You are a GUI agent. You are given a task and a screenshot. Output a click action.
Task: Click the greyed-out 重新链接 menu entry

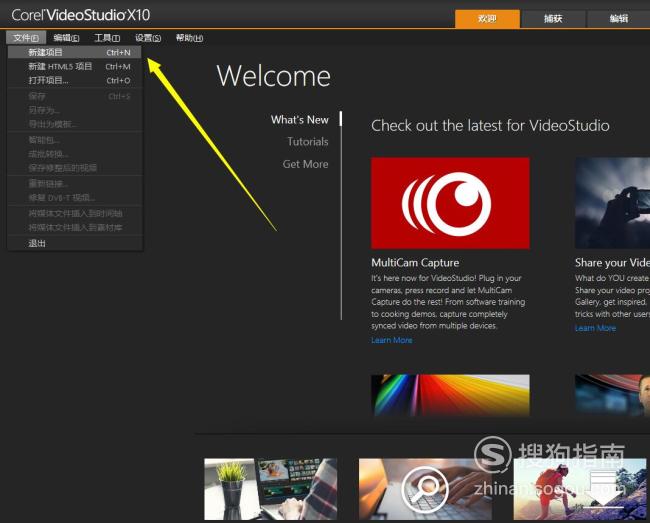[x=75, y=184]
